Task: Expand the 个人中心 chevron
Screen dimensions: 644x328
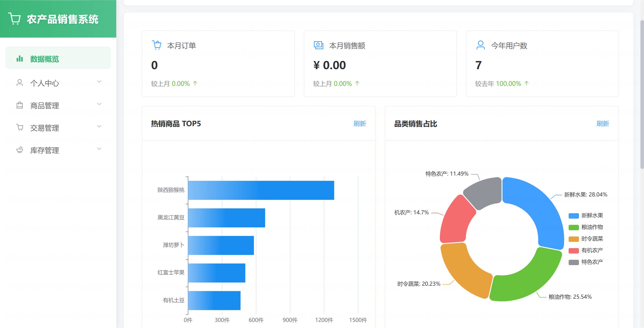Action: tap(99, 82)
